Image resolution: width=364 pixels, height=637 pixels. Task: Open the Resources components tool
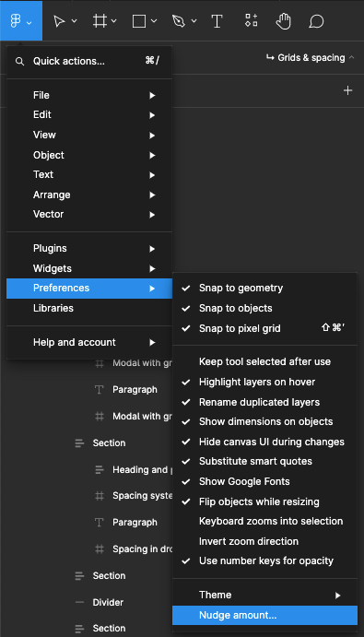(x=251, y=20)
